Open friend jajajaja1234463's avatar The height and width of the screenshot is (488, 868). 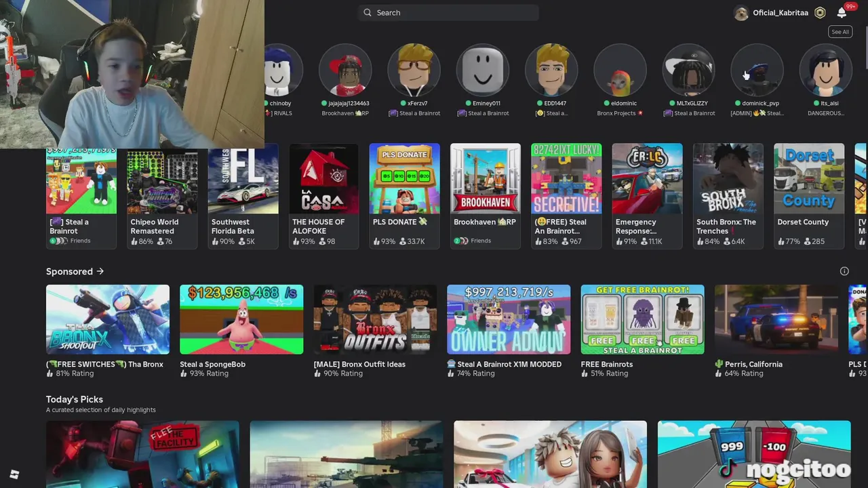pyautogui.click(x=345, y=70)
